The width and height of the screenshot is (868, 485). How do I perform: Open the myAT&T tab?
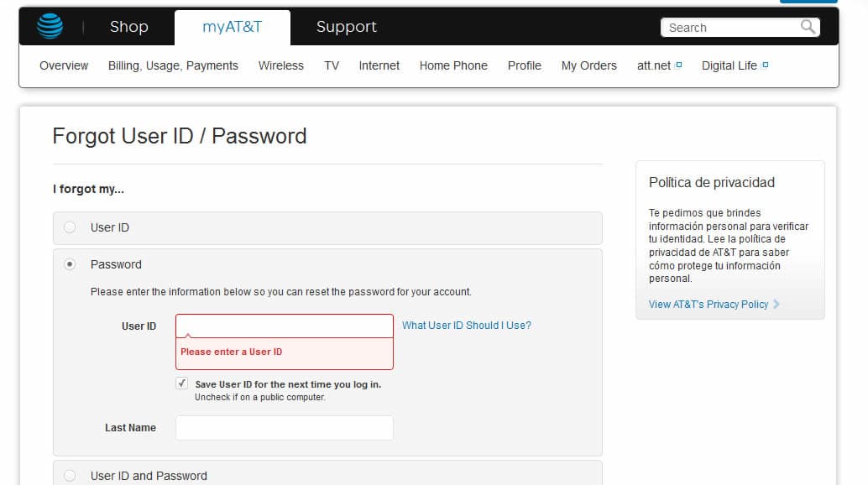coord(232,26)
